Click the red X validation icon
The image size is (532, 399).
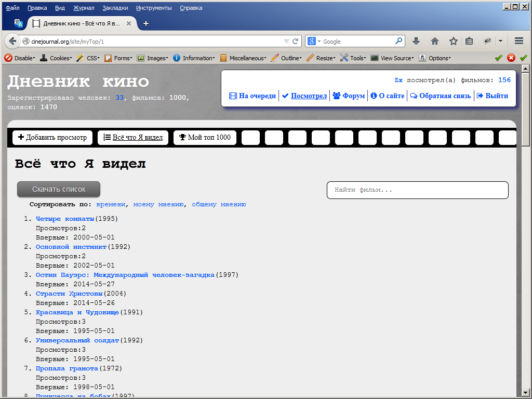511,58
